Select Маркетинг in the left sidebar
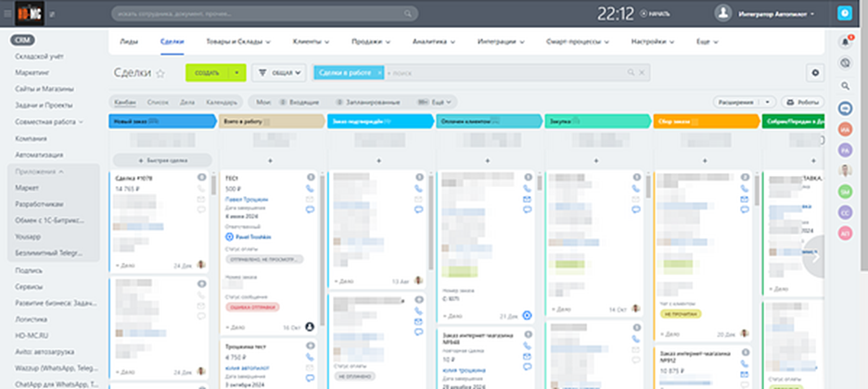Screen dimensions: 868x389 [x=32, y=71]
